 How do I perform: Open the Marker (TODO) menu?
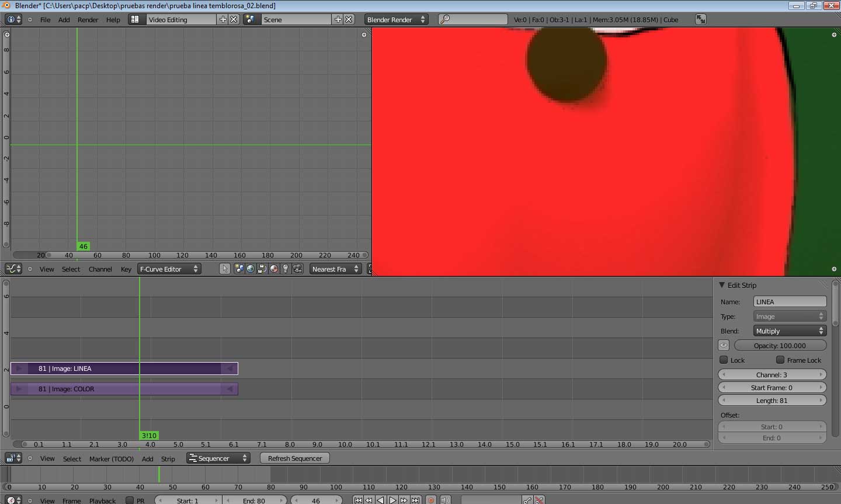coord(111,458)
